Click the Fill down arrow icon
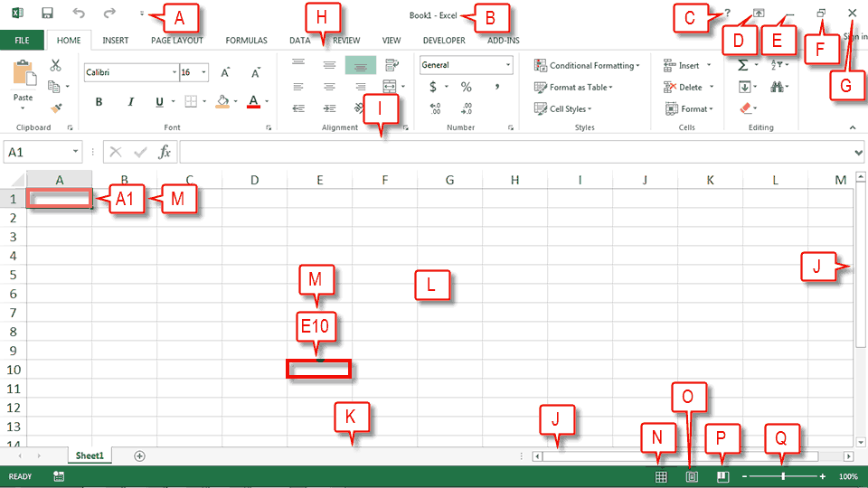This screenshot has height=488, width=868. 744,87
